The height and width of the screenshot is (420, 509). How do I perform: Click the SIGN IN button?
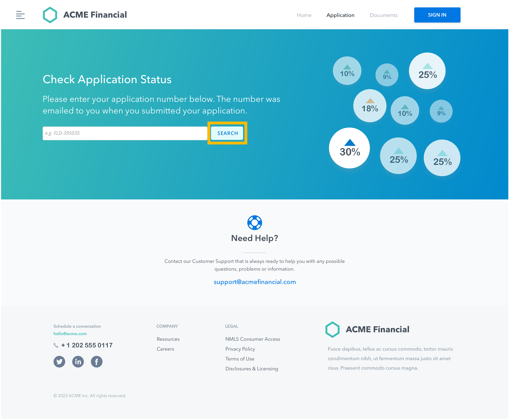pyautogui.click(x=437, y=15)
